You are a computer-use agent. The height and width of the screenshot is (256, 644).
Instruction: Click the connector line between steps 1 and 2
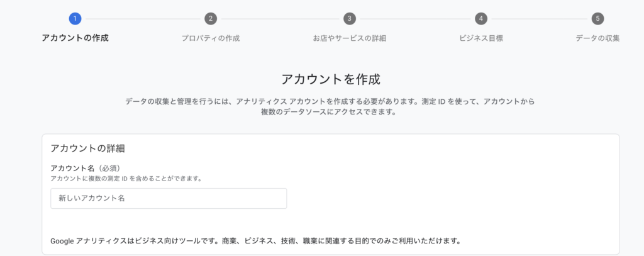point(143,19)
